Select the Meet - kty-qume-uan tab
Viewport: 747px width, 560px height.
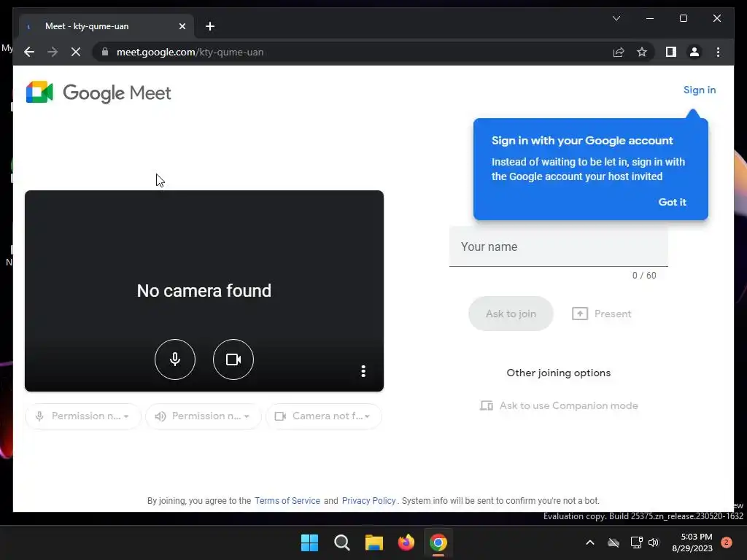point(106,26)
